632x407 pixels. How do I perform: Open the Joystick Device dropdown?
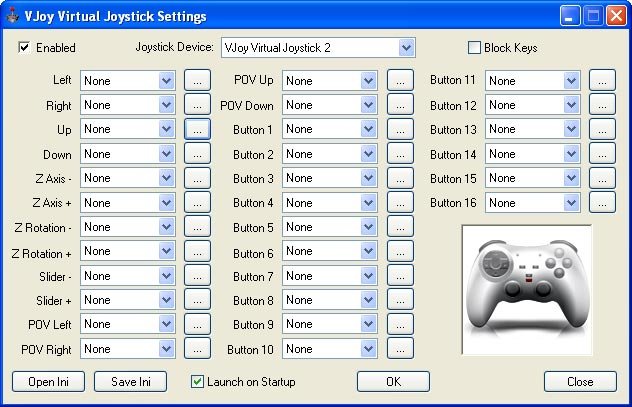[x=318, y=48]
